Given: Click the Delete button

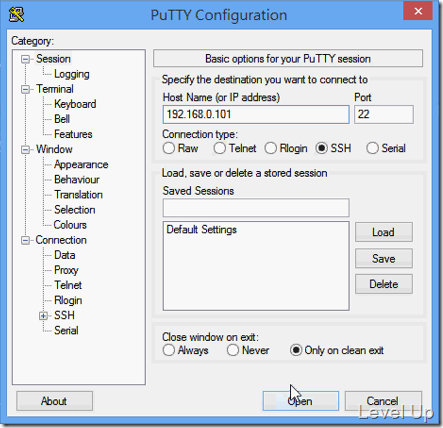Looking at the screenshot, I should coord(384,284).
